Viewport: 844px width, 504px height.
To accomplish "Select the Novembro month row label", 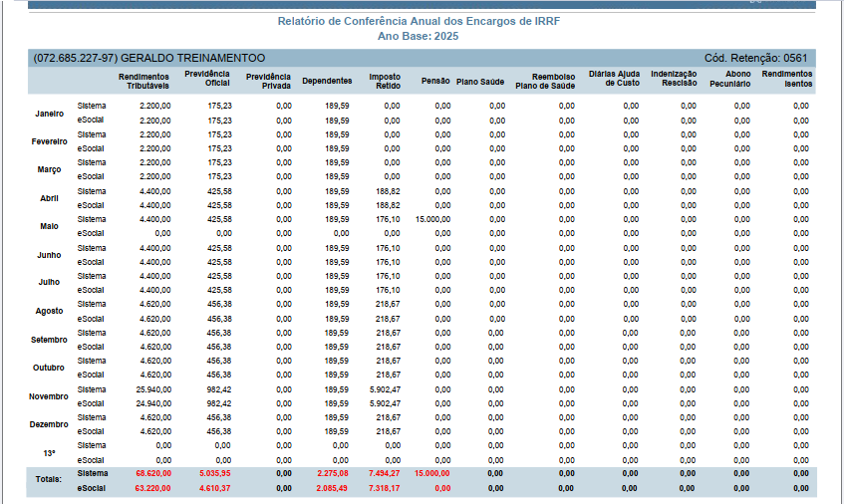I will (49, 396).
